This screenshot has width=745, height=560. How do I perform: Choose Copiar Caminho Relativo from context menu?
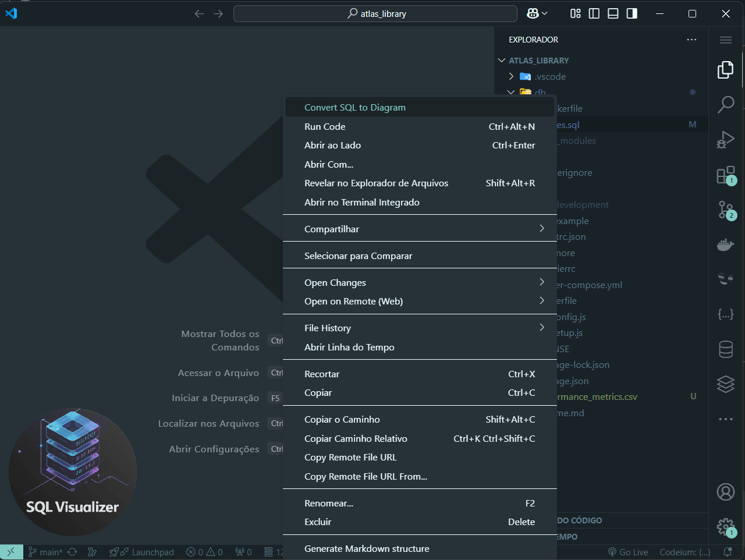(356, 438)
